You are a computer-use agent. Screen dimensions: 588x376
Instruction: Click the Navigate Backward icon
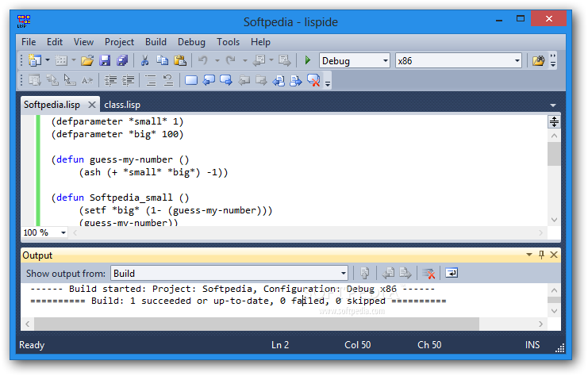point(259,60)
